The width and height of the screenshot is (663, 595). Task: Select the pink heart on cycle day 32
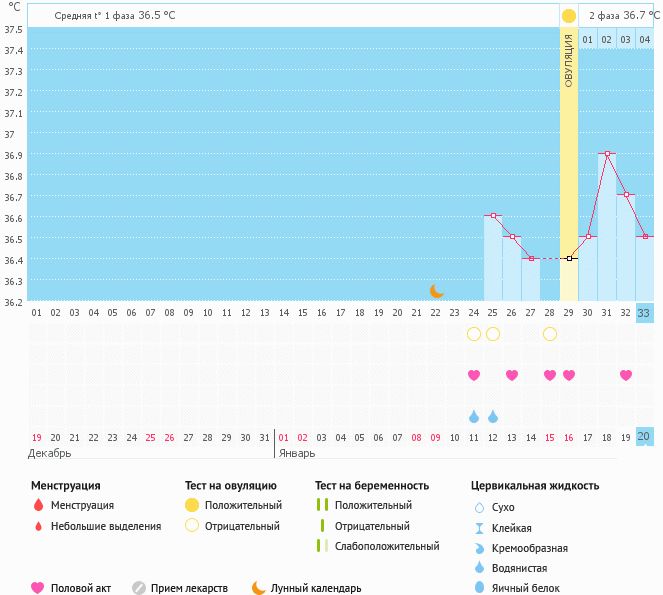pyautogui.click(x=626, y=375)
